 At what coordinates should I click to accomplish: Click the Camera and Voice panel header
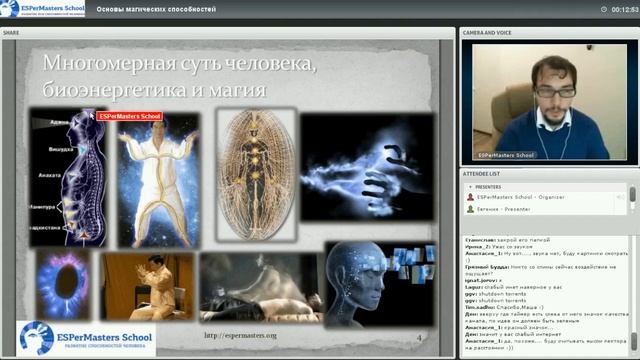coord(549,33)
